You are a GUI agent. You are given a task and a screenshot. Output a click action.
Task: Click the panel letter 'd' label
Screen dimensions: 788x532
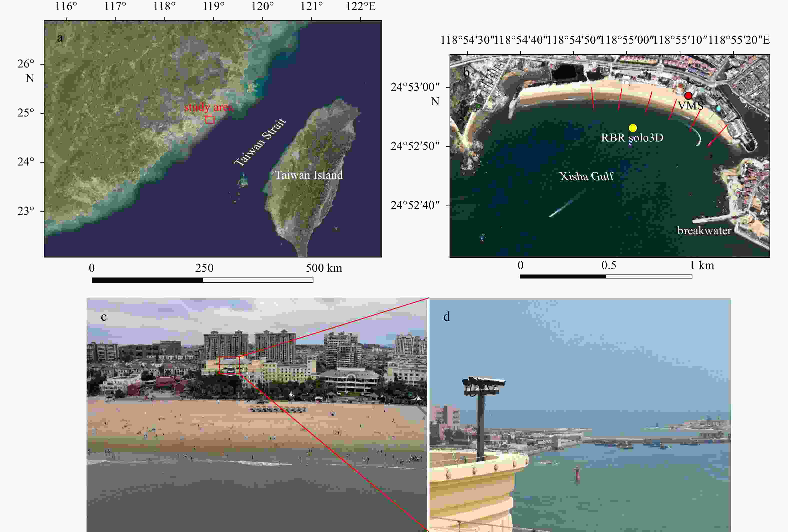447,316
